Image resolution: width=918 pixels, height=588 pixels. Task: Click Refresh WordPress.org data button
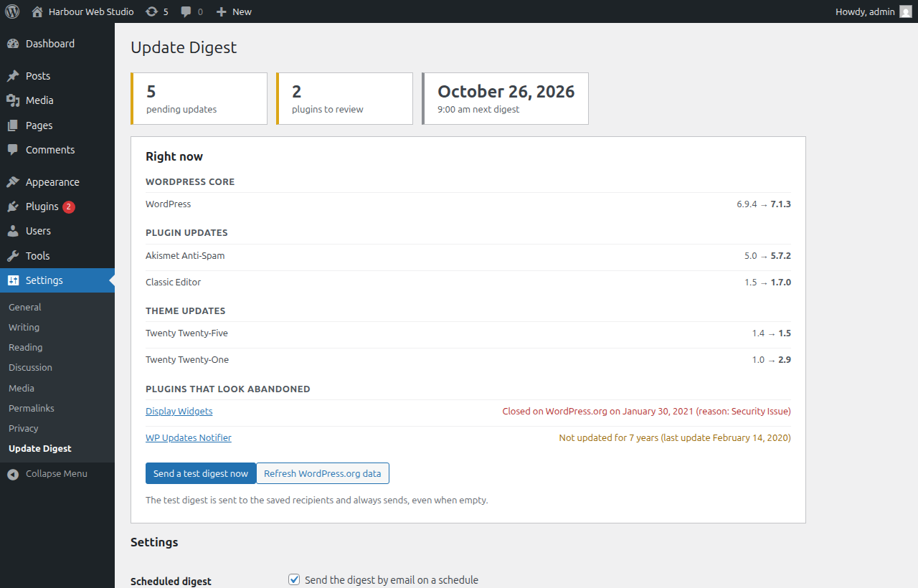click(323, 473)
